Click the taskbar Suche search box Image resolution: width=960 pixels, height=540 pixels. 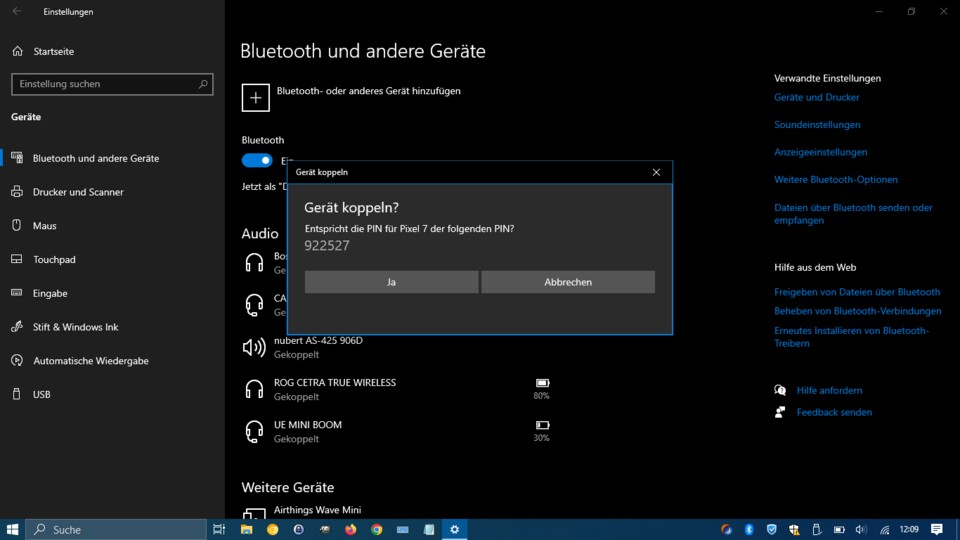point(116,530)
